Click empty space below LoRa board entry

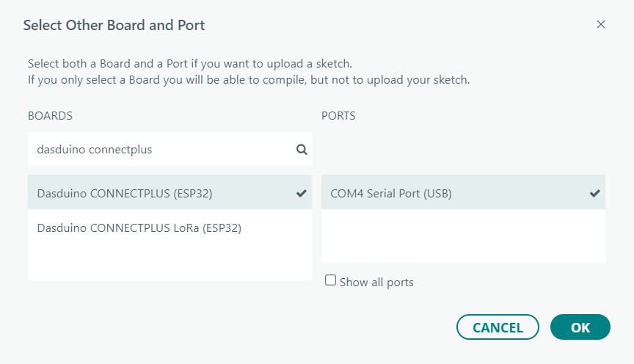169,263
